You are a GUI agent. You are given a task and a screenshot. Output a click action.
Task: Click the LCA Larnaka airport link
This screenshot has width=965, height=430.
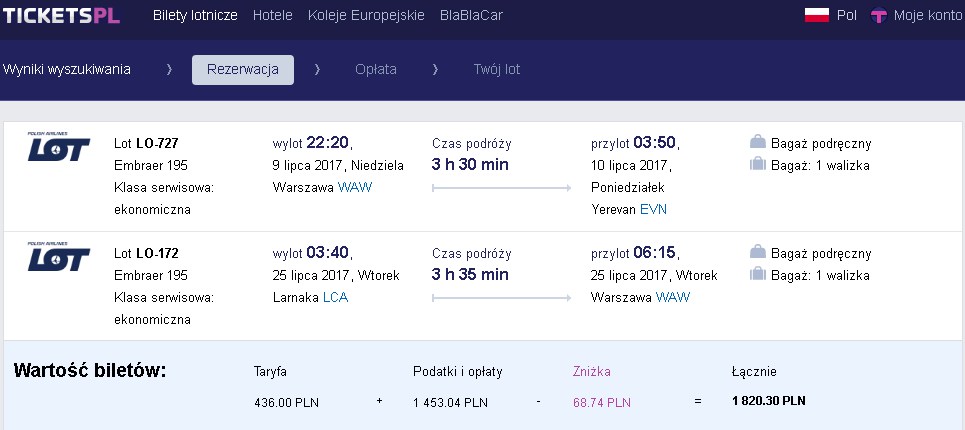click(x=335, y=297)
